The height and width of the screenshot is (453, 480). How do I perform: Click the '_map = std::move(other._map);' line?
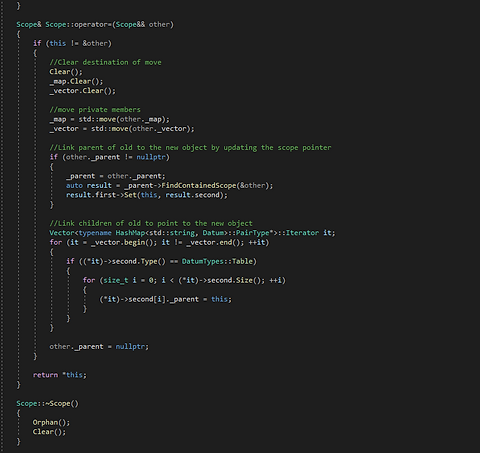(109, 119)
